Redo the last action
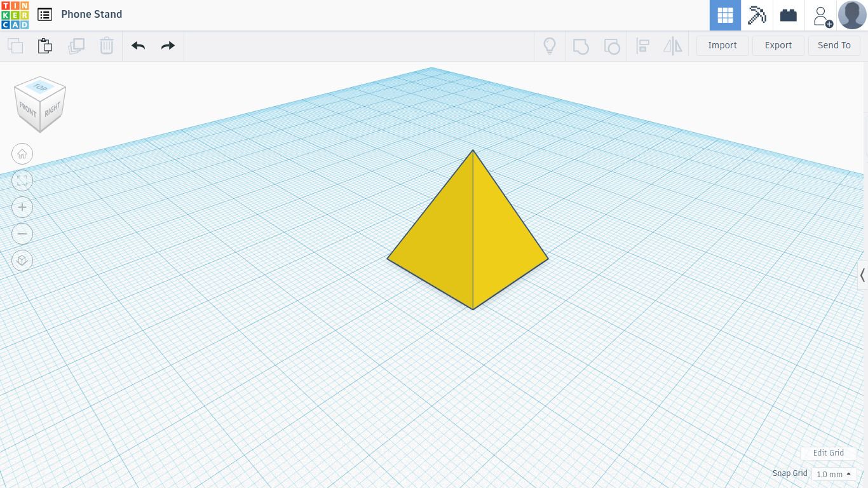 pyautogui.click(x=168, y=46)
